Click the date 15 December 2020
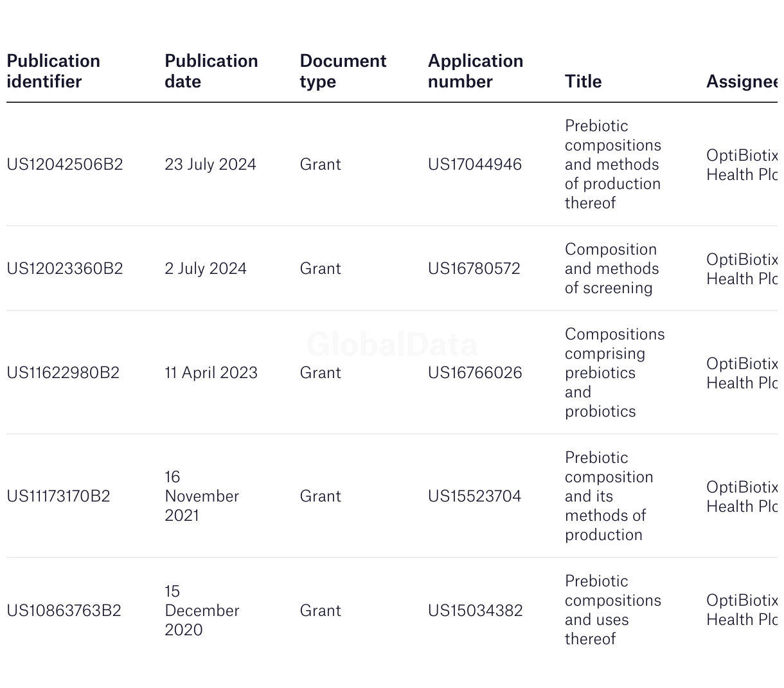This screenshot has width=784, height=688. [202, 611]
